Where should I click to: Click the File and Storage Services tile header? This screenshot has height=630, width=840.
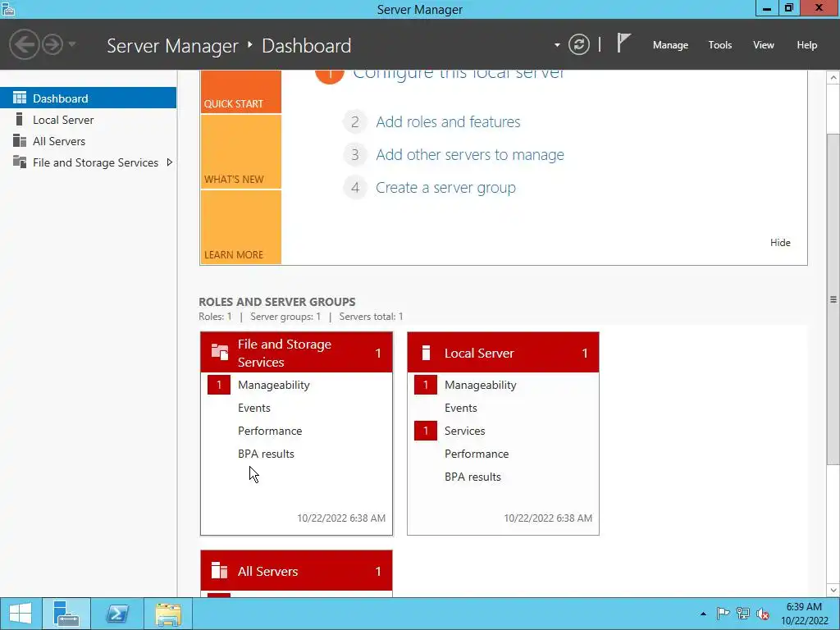[296, 353]
